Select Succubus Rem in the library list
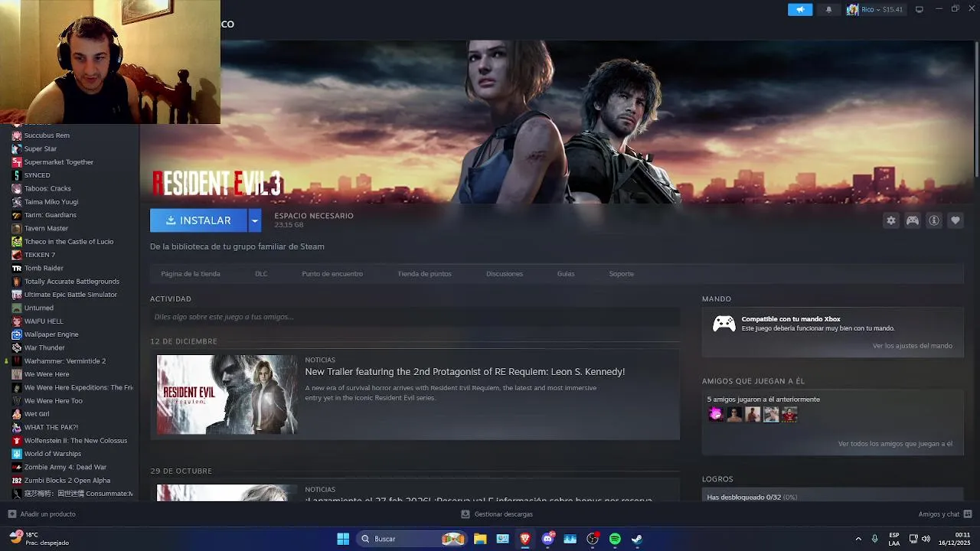980x551 pixels. (x=47, y=135)
